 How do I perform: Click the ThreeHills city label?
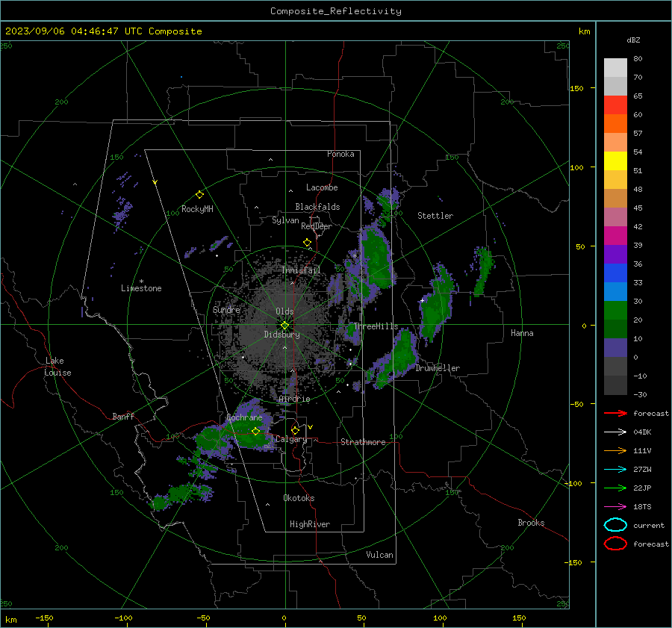tap(376, 326)
